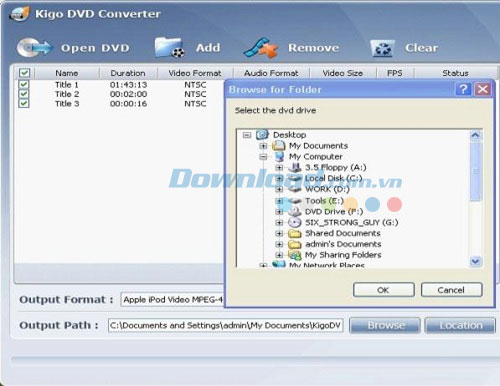The image size is (500, 386).
Task: Click the Output Path text field
Action: coord(226,325)
